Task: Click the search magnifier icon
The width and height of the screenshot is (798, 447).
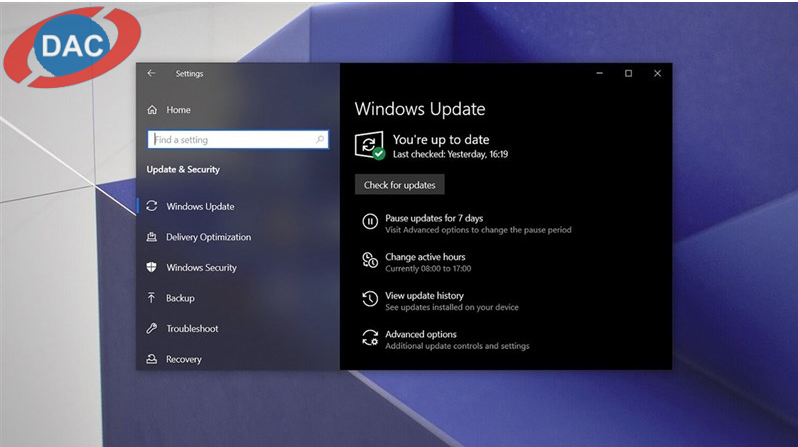Action: pos(320,139)
